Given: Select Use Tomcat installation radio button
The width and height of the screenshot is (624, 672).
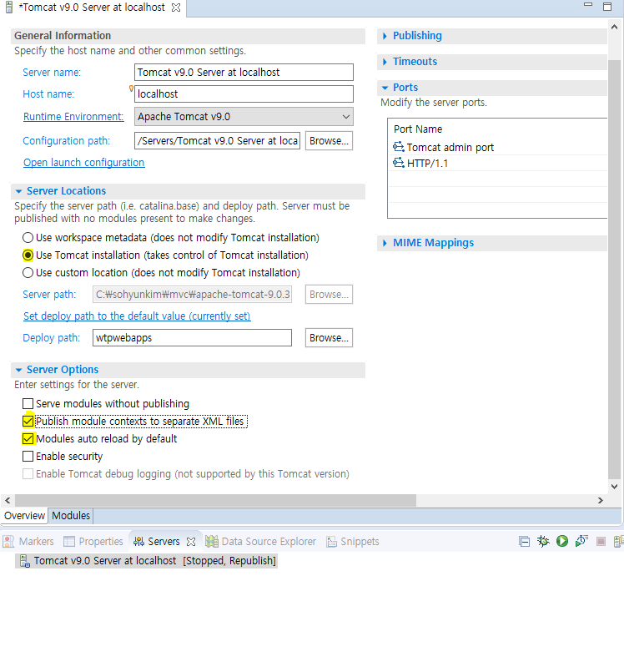Looking at the screenshot, I should 28,255.
